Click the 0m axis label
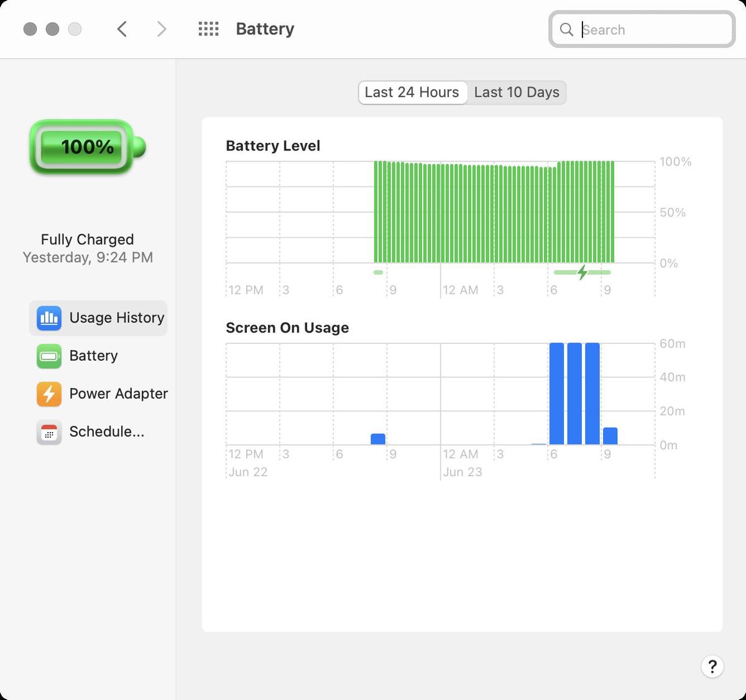 pyautogui.click(x=668, y=445)
